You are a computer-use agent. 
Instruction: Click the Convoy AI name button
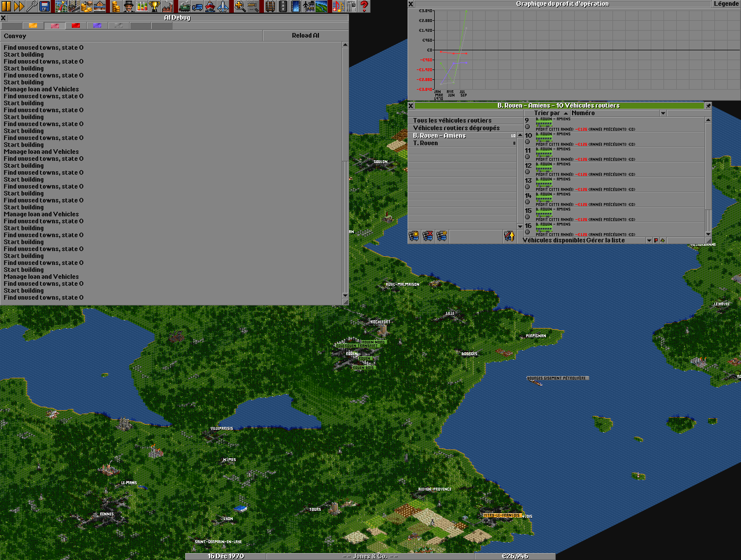[131, 36]
